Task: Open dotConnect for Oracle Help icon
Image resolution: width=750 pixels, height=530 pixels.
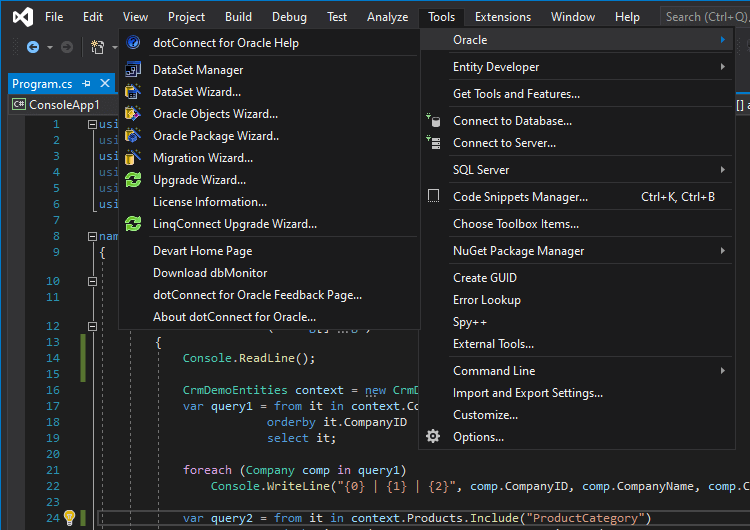Action: (133, 43)
